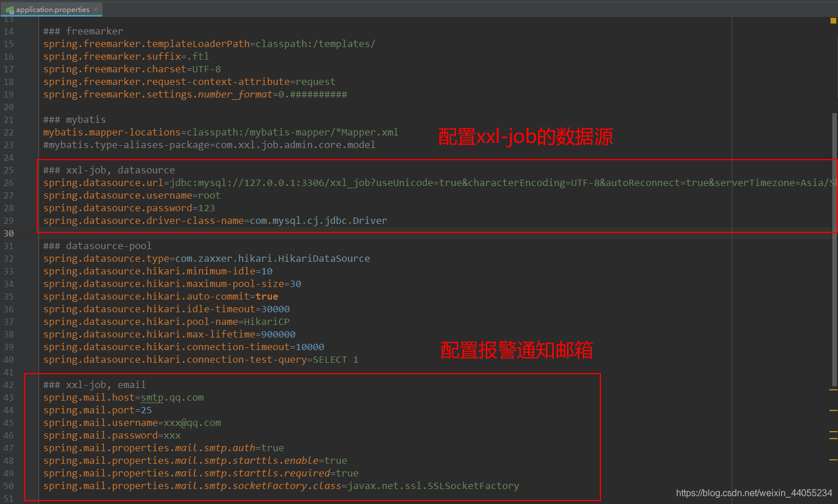
Task: Click the hikari.max-lifetime=900000 line
Action: 169,334
